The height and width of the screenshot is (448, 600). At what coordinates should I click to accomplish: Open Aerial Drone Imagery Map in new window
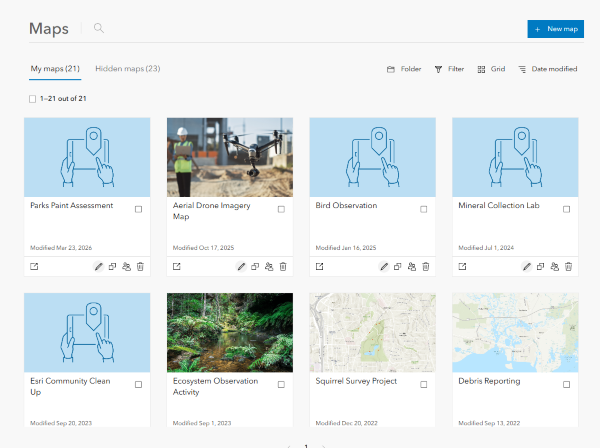click(x=176, y=266)
